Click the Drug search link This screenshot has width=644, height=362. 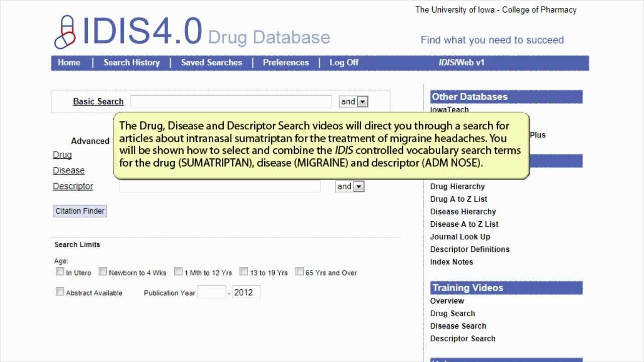coord(62,155)
